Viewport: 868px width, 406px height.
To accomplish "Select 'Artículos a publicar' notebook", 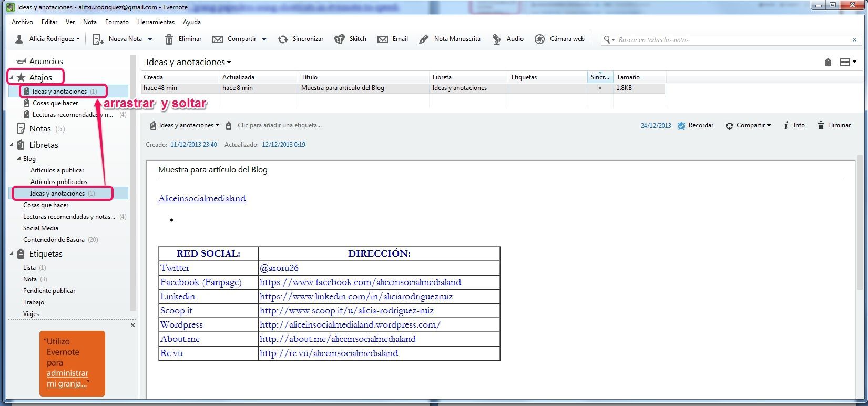I will click(57, 170).
